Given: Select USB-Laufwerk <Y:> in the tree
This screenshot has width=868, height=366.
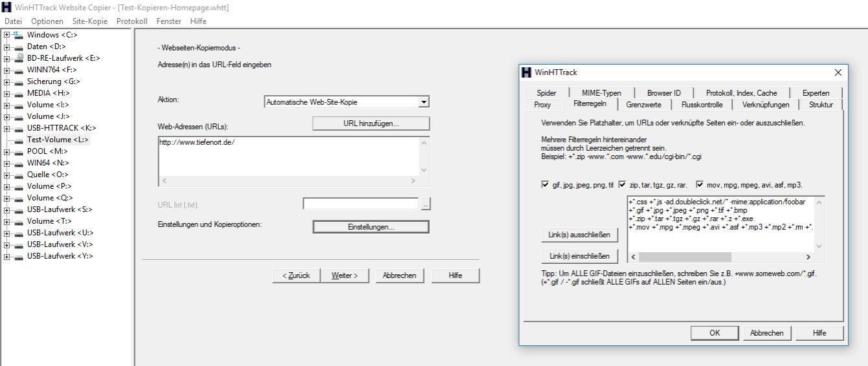Looking at the screenshot, I should (60, 256).
